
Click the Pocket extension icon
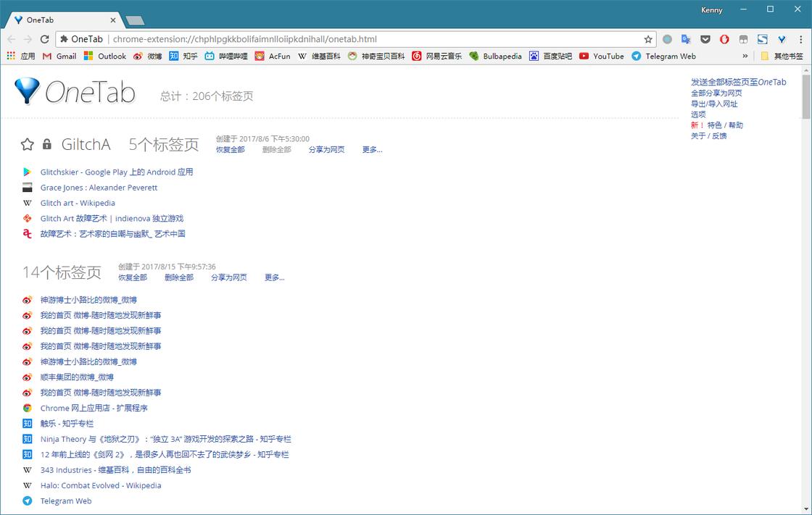coord(705,39)
